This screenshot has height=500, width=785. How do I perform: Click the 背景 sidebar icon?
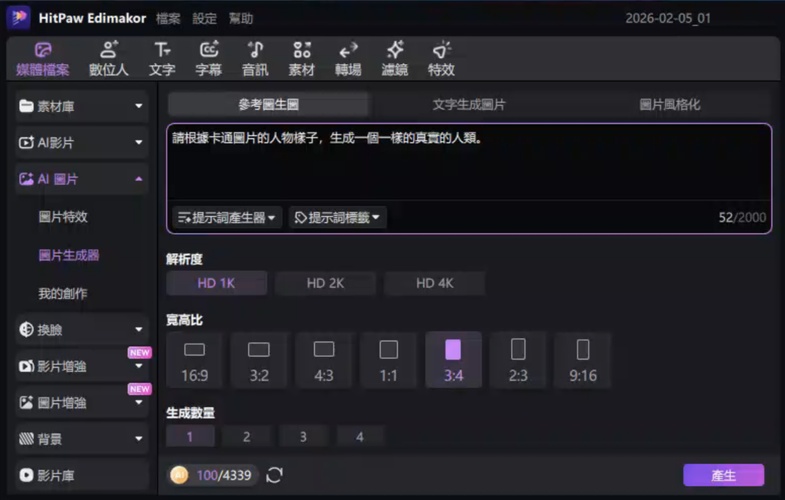pyautogui.click(x=27, y=439)
